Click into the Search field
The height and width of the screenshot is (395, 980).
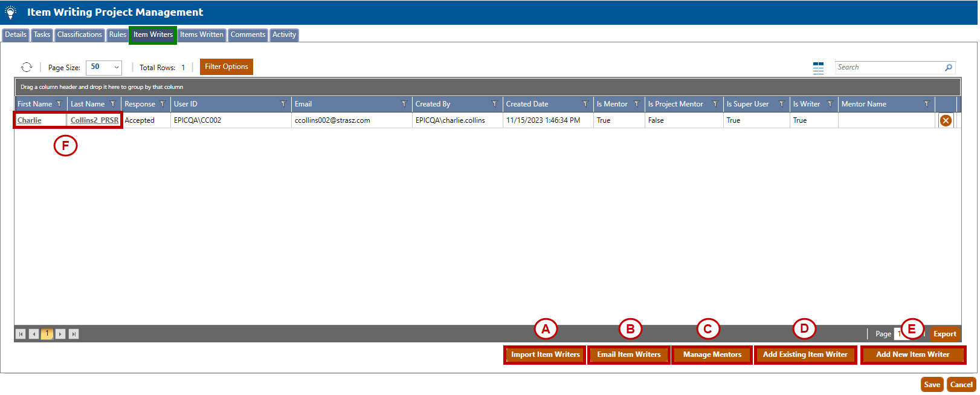pyautogui.click(x=888, y=67)
